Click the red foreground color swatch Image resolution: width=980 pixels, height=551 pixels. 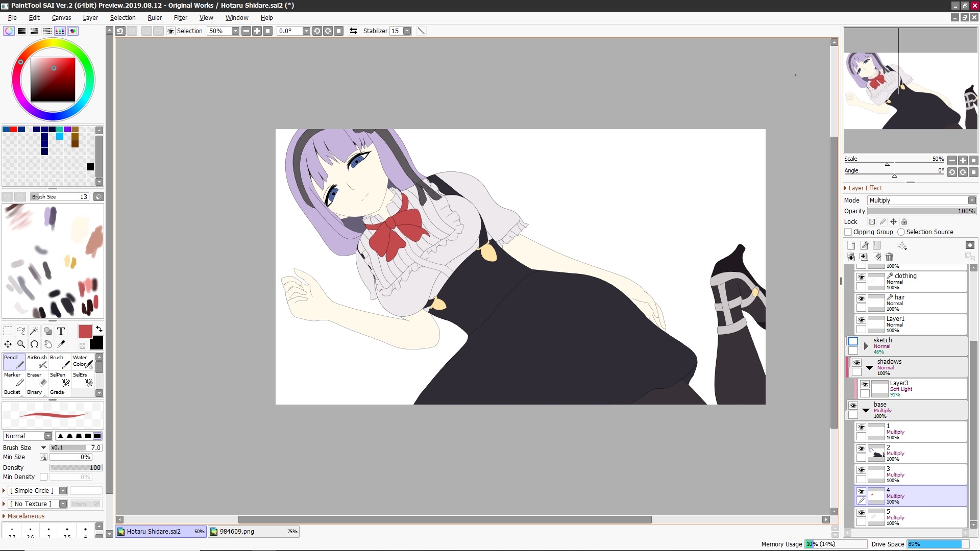tap(85, 332)
